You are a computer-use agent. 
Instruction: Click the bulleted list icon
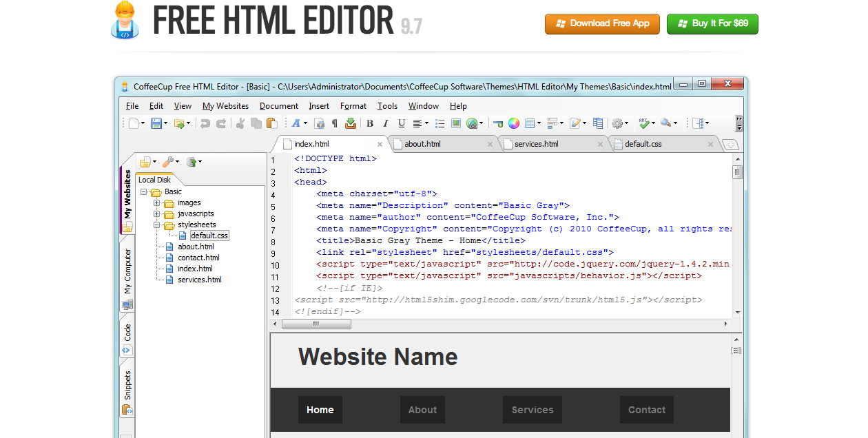[x=440, y=123]
